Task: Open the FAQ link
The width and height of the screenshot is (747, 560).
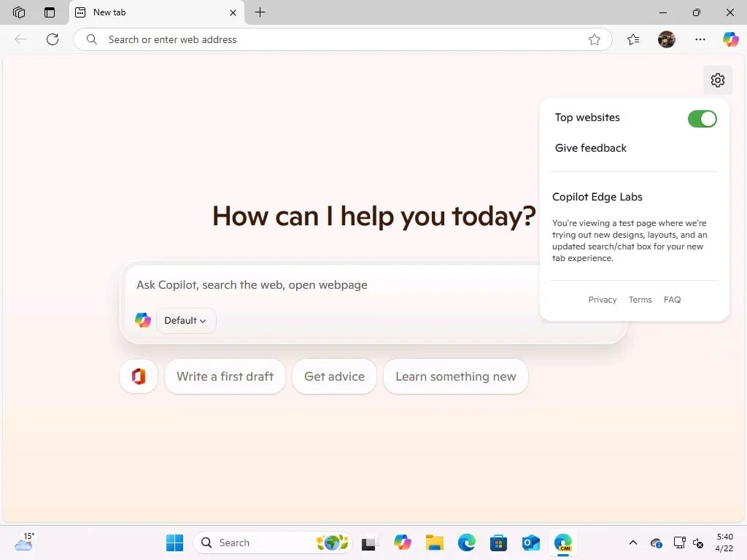Action: 672,300
